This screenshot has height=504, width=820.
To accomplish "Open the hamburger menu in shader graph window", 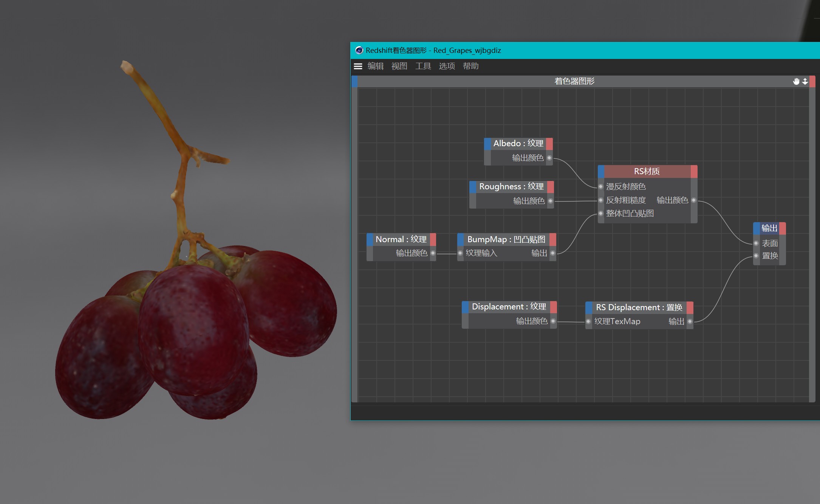I will tap(358, 66).
